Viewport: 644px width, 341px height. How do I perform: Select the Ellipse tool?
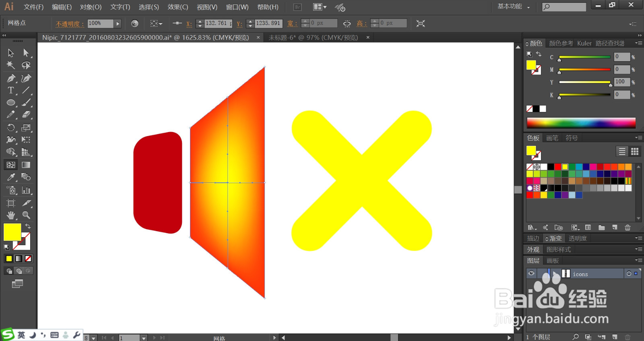coord(11,103)
